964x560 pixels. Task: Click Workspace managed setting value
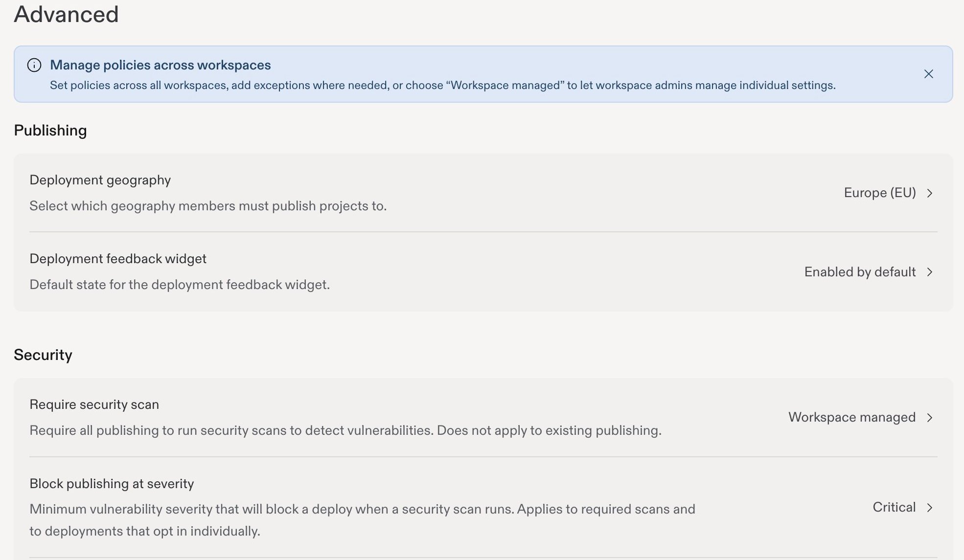(x=852, y=417)
